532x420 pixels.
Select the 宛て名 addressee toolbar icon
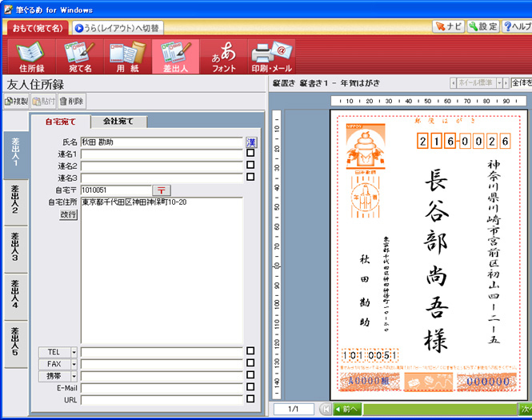(x=80, y=56)
